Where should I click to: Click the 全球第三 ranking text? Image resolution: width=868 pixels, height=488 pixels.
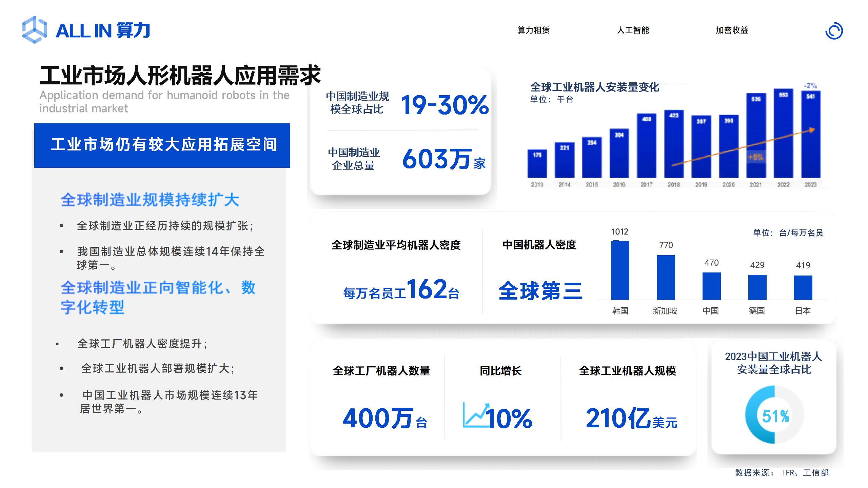(540, 291)
